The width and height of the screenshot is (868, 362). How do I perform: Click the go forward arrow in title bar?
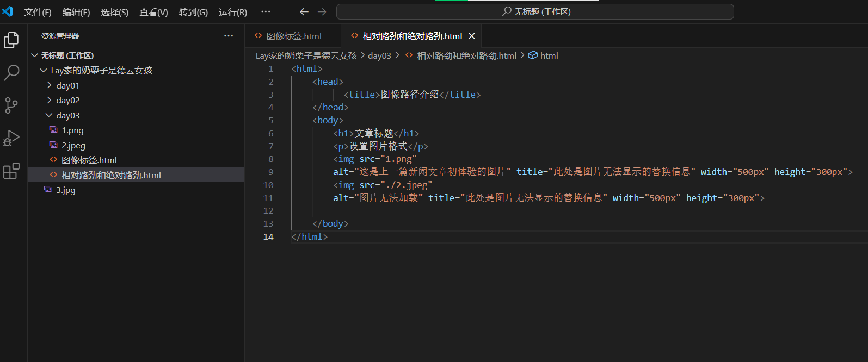click(322, 11)
